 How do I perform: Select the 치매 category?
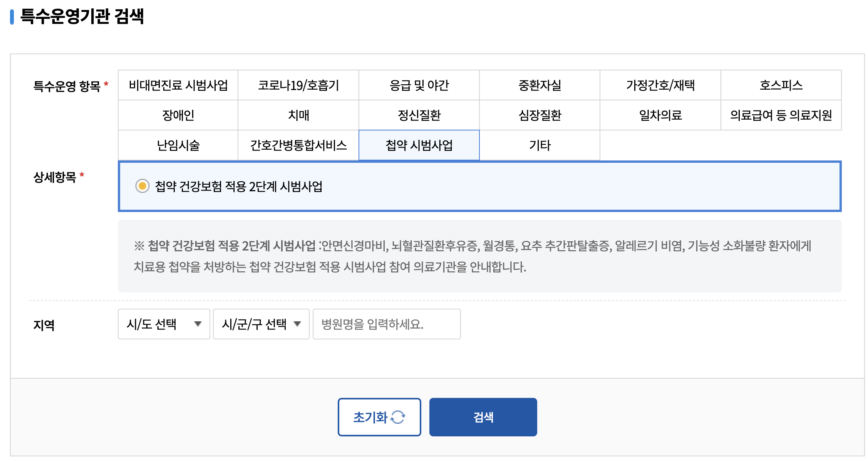(299, 115)
